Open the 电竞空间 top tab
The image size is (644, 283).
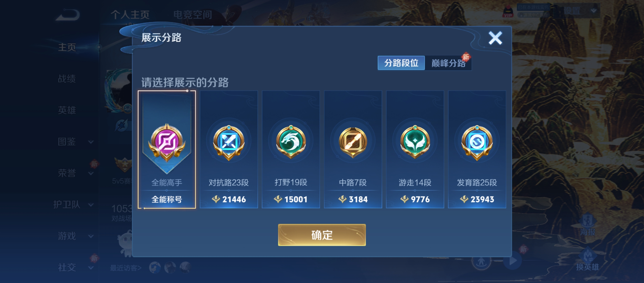(x=193, y=15)
